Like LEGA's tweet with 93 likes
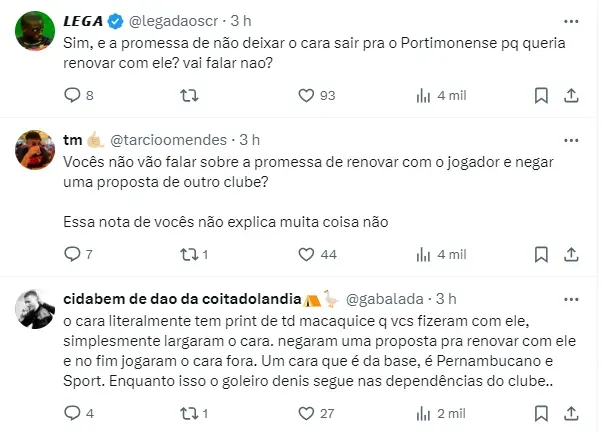Screen dimensions: 604x431 pos(306,95)
